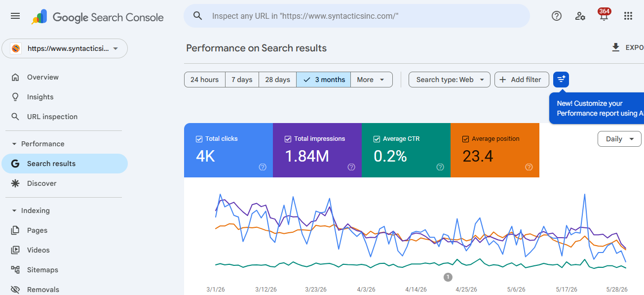Click the annotation marker on chart
This screenshot has height=295, width=644.
448,277
